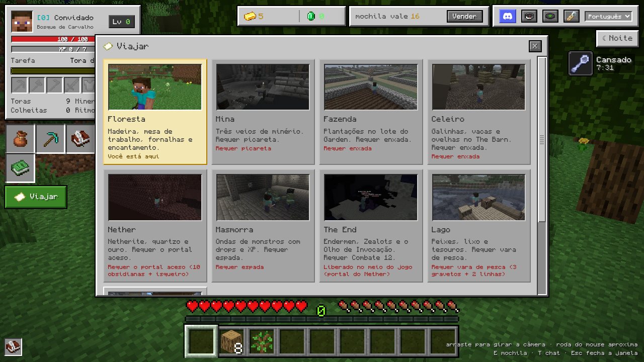Select the Mina travel destination
644x362 pixels.
(x=263, y=112)
